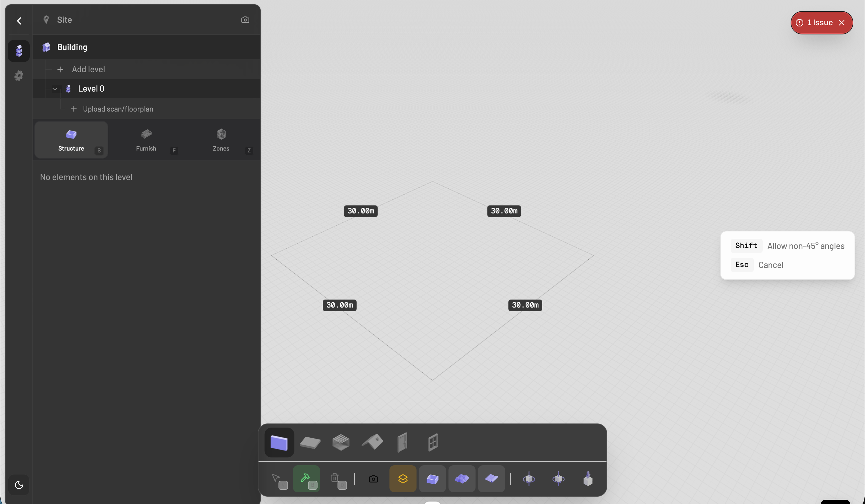Click Add level
Screen dimensions: 865x504
click(x=88, y=69)
